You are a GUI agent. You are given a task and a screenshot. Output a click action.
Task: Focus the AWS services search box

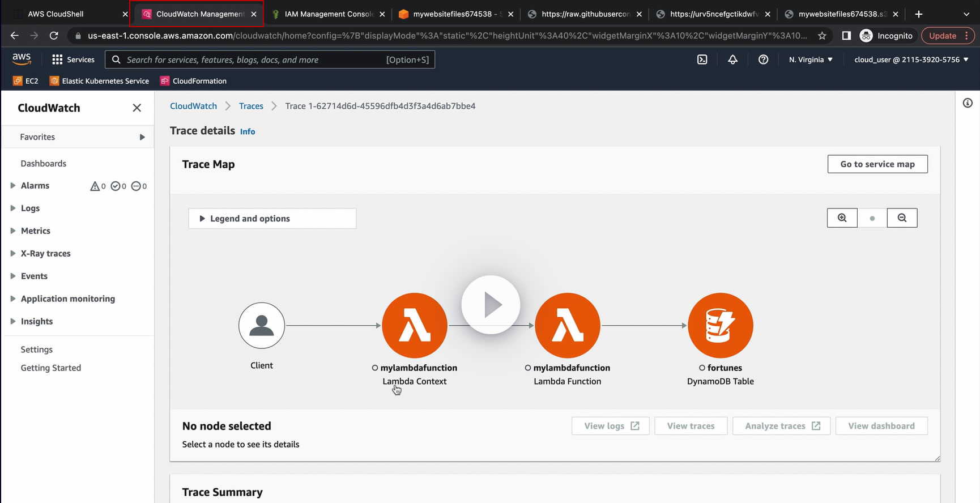pyautogui.click(x=270, y=59)
